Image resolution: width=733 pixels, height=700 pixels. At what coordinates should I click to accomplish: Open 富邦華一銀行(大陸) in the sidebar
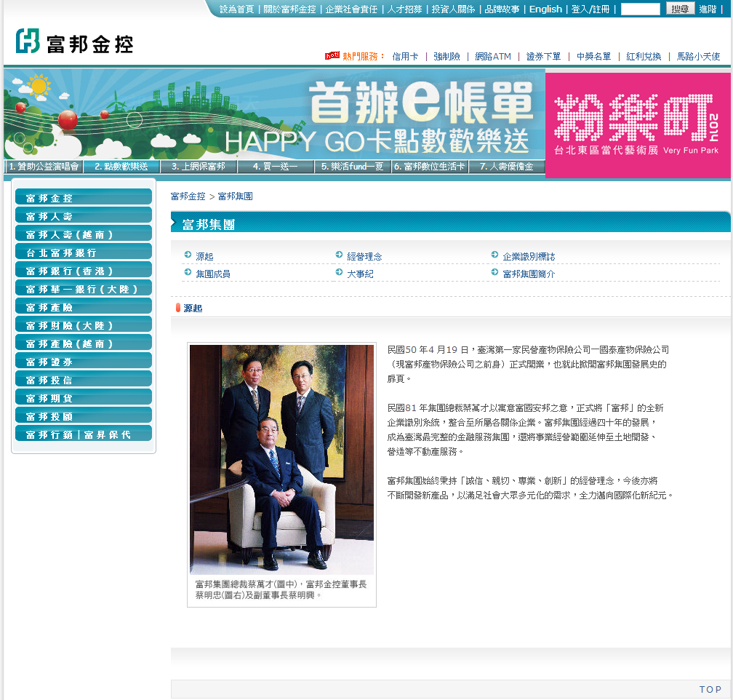(84, 289)
